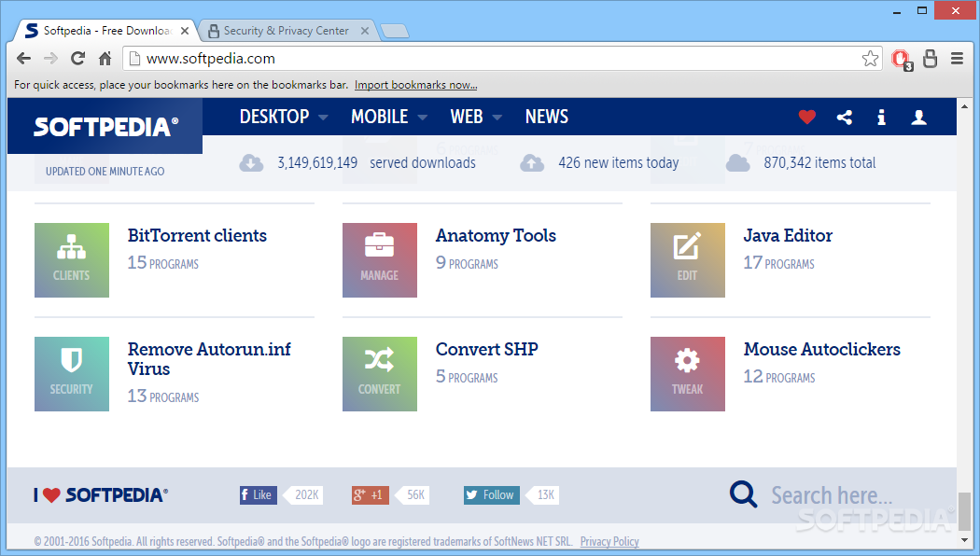980x556 pixels.
Task: Open the MANAGE briefcase tile
Action: pyautogui.click(x=379, y=260)
